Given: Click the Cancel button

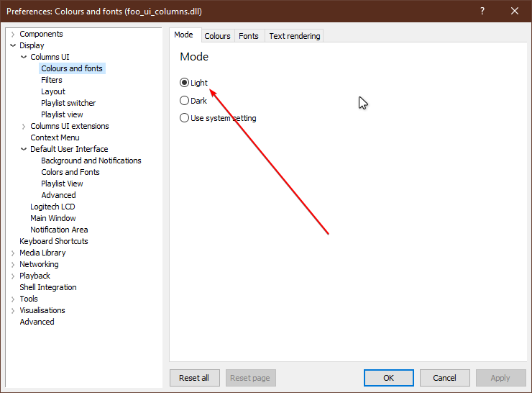Looking at the screenshot, I should (444, 378).
